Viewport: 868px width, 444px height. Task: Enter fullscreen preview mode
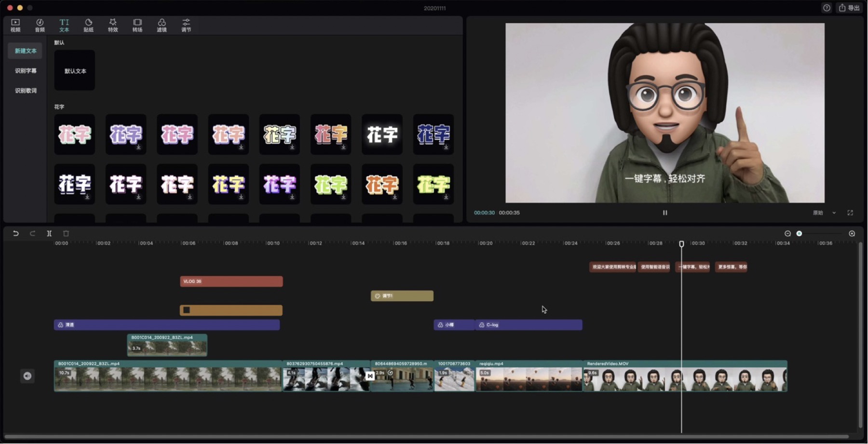851,212
